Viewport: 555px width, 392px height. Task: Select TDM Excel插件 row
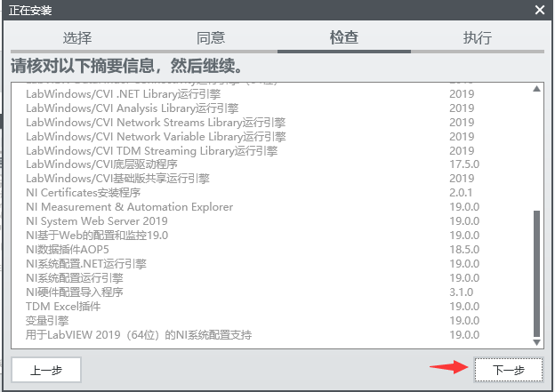[x=253, y=307]
